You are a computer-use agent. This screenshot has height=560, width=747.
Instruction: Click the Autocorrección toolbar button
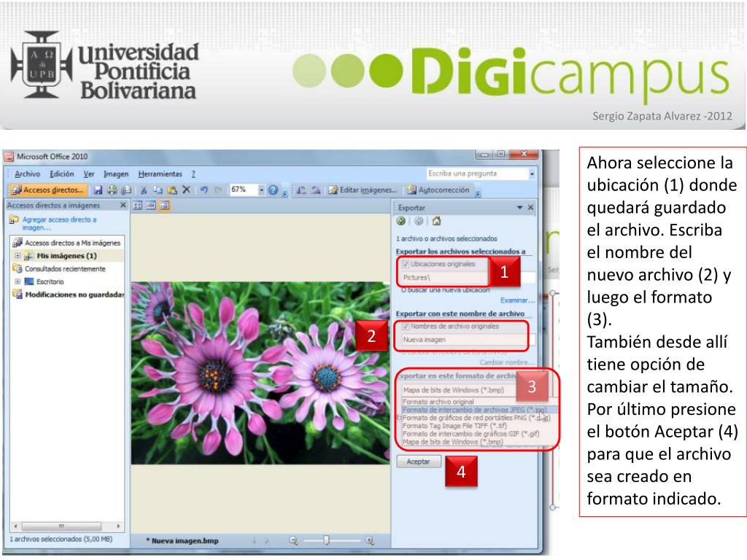[438, 190]
